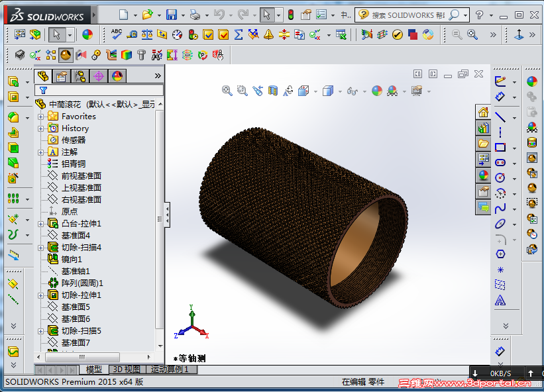
Task: Save the document with floppy icon
Action: (x=172, y=15)
